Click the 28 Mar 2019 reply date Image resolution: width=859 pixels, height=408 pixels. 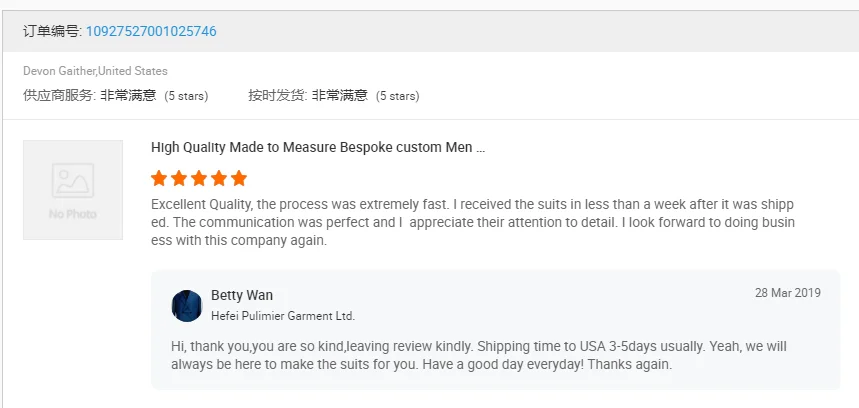point(787,293)
